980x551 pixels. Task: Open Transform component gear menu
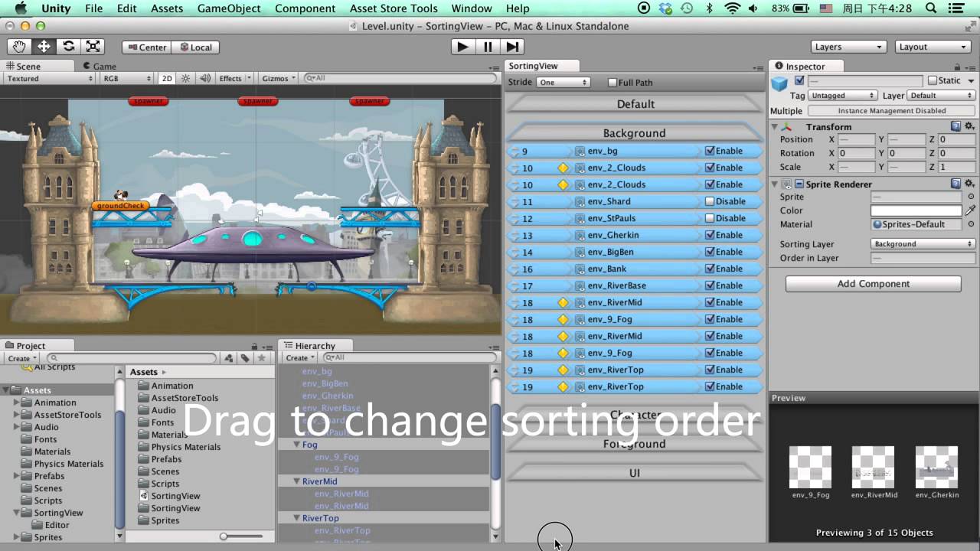[969, 126]
